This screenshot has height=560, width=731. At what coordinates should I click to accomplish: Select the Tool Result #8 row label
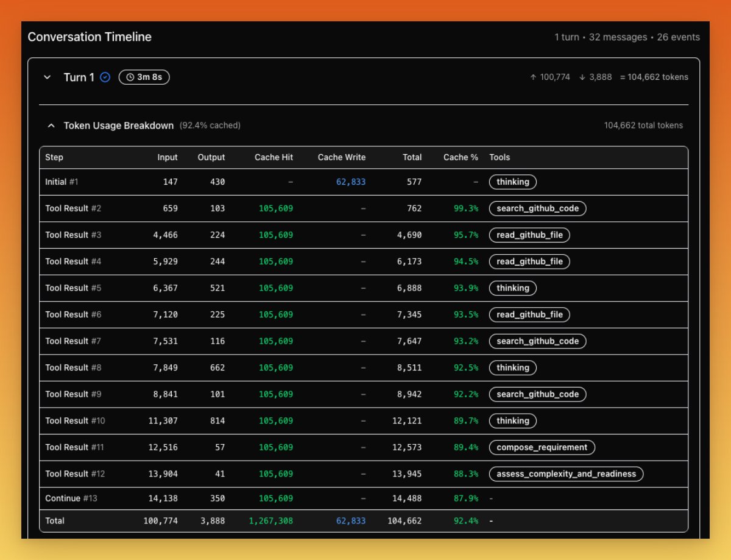(x=74, y=367)
